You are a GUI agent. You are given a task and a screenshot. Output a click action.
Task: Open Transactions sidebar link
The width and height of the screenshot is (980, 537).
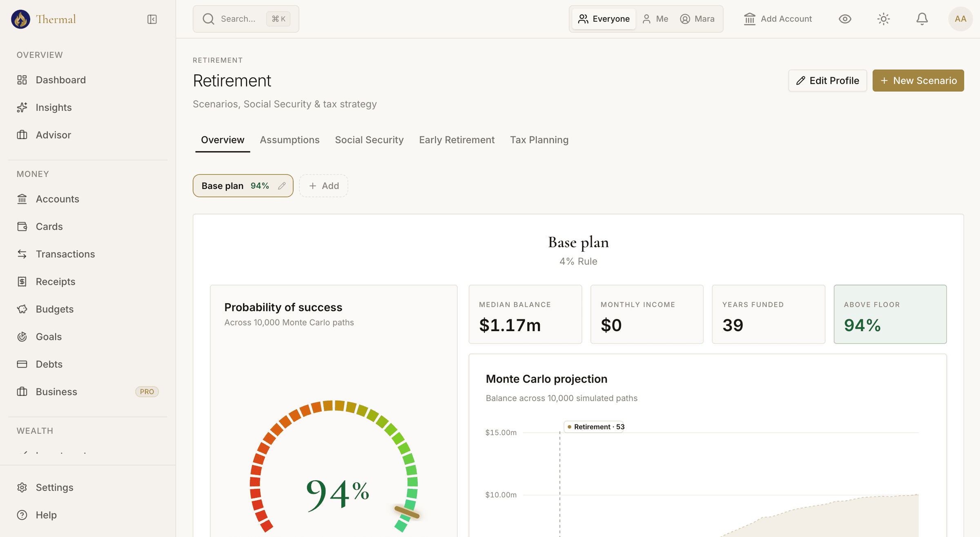pyautogui.click(x=65, y=254)
